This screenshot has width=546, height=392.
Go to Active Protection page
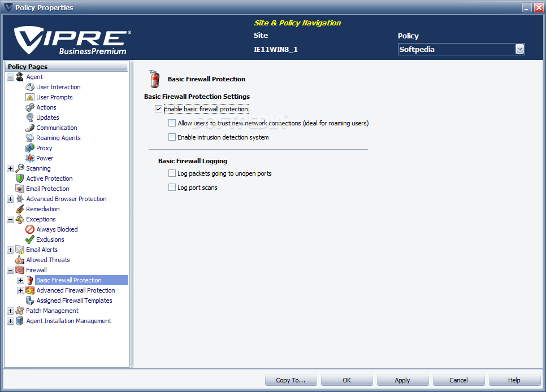click(49, 178)
